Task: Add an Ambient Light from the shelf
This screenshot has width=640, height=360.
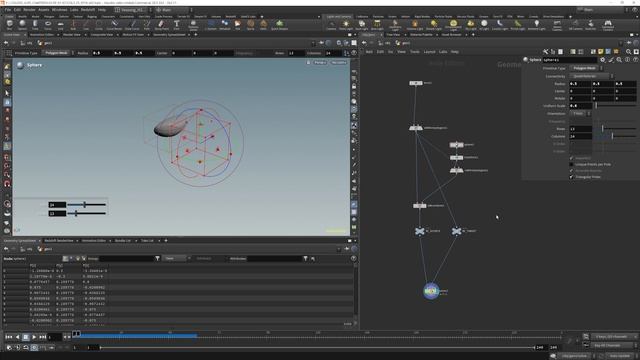Action: pos(536,25)
